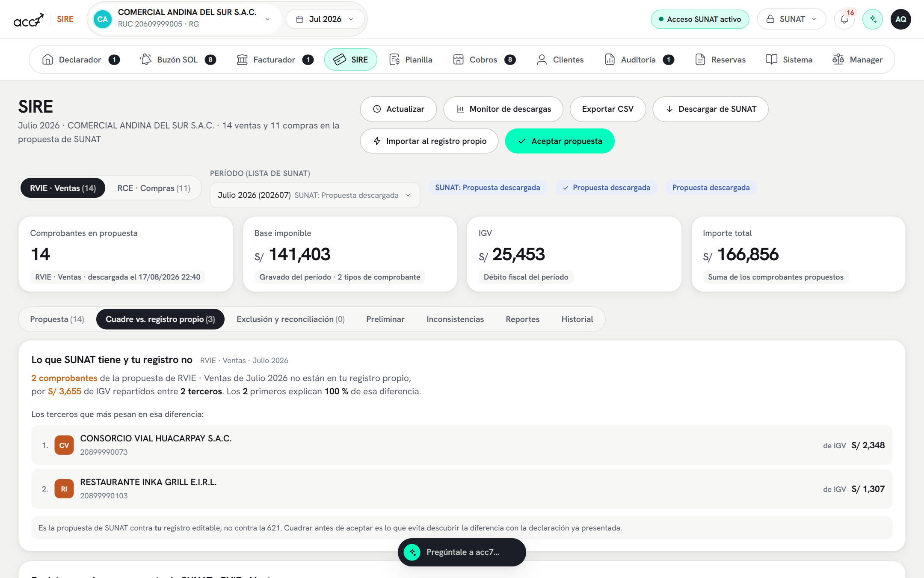Click the SUNAT: Propuesta descargada chip
924x578 pixels.
pyautogui.click(x=488, y=188)
